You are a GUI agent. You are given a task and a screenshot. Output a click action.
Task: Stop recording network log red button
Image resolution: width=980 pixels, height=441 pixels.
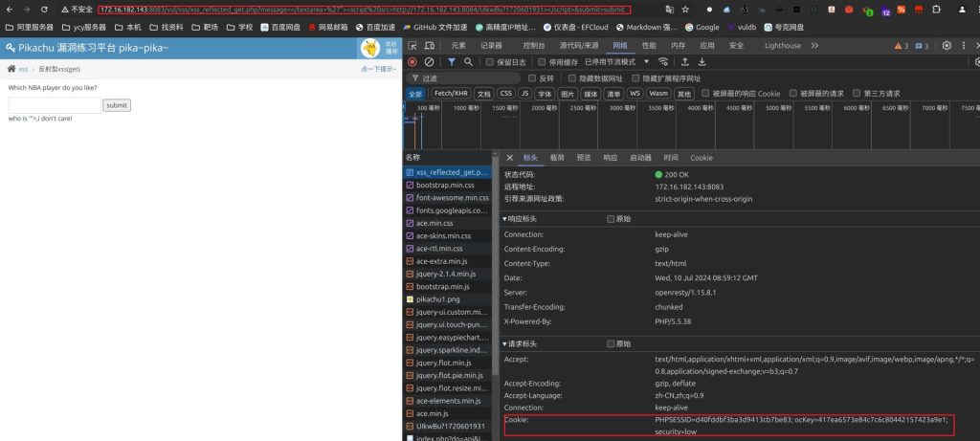coord(412,62)
